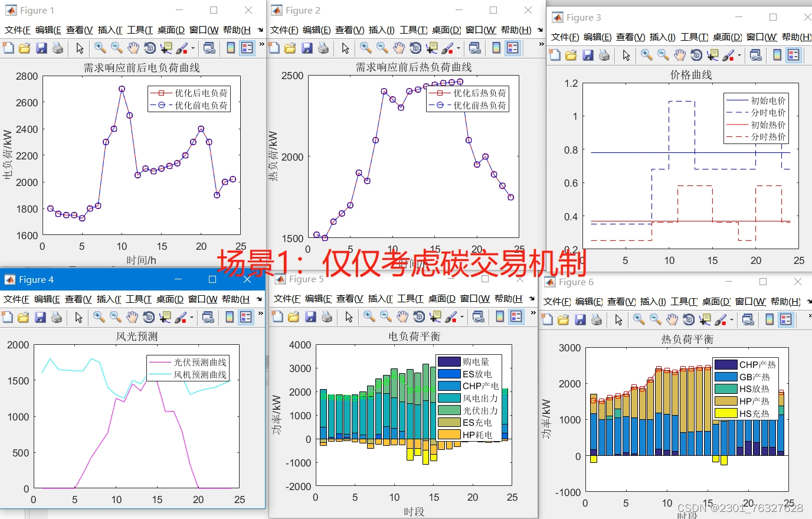812x519 pixels.
Task: Open brush color dropdown arrow in Figure 6
Action: tap(731, 320)
